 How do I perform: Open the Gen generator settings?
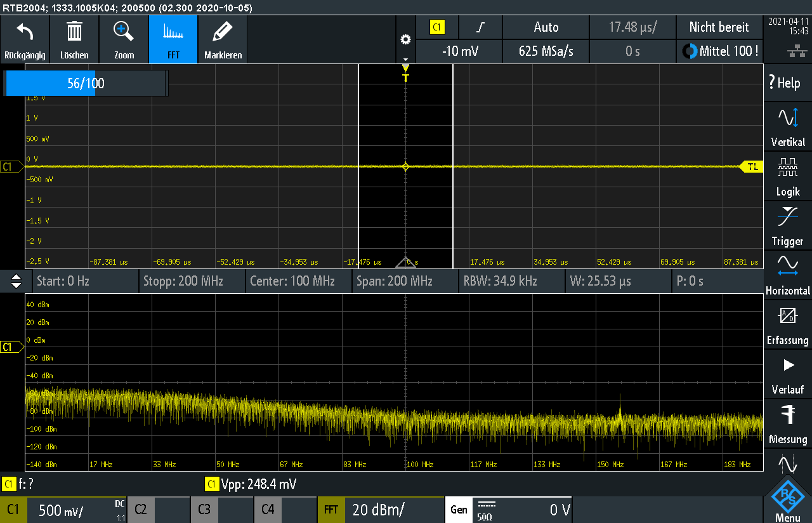[459, 510]
